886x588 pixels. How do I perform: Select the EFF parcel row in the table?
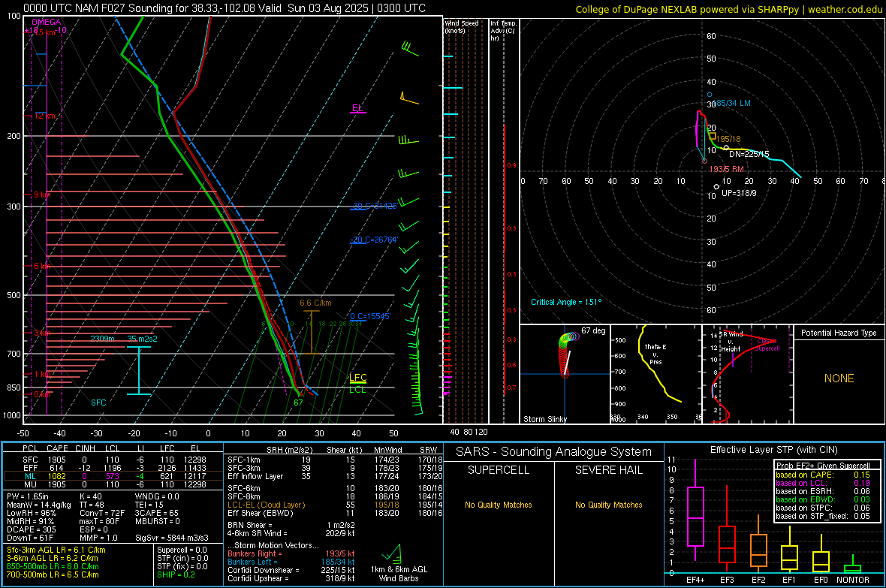click(113, 468)
